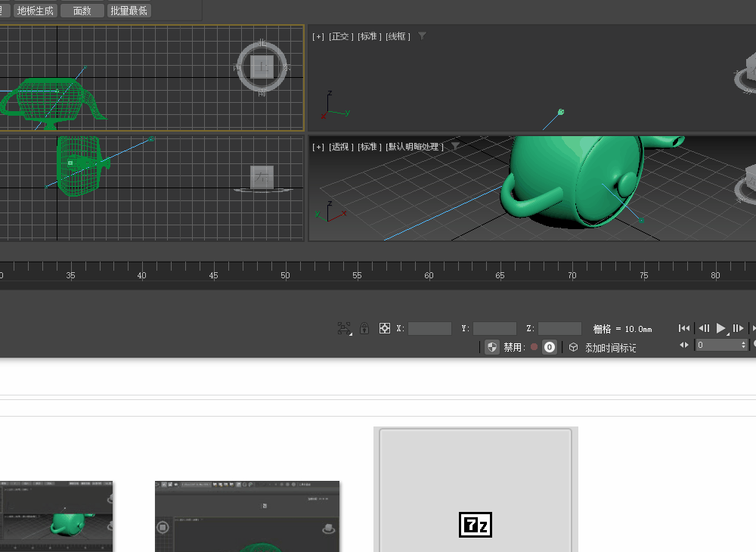Open the [透视] view type menu
756x552 pixels.
point(341,147)
